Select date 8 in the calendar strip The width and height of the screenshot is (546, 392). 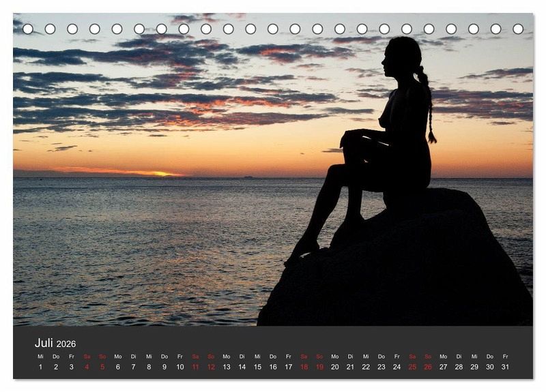coord(149,367)
